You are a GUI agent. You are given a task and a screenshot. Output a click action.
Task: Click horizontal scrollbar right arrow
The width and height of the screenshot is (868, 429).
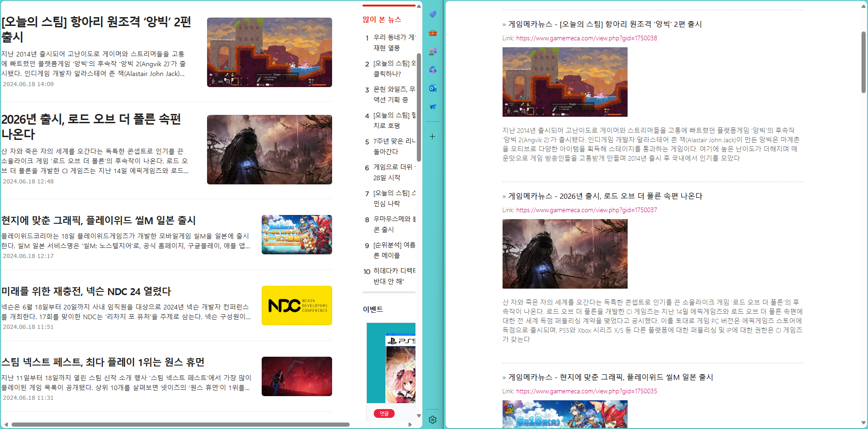pyautogui.click(x=410, y=424)
